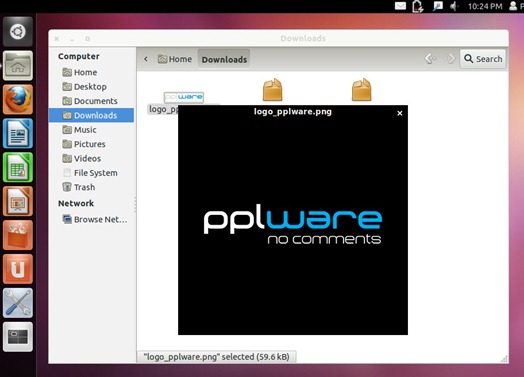Open the clock showing 10:24 PM

[x=485, y=6]
